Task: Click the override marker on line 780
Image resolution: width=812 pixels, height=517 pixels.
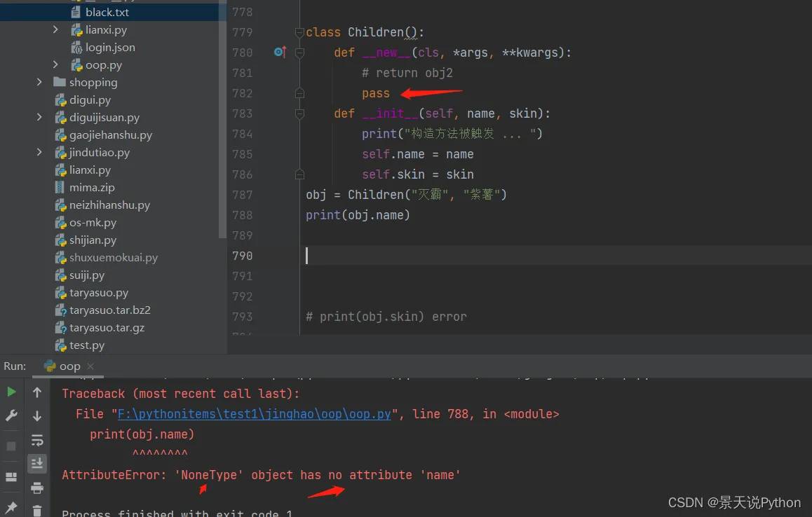Action: (x=280, y=53)
